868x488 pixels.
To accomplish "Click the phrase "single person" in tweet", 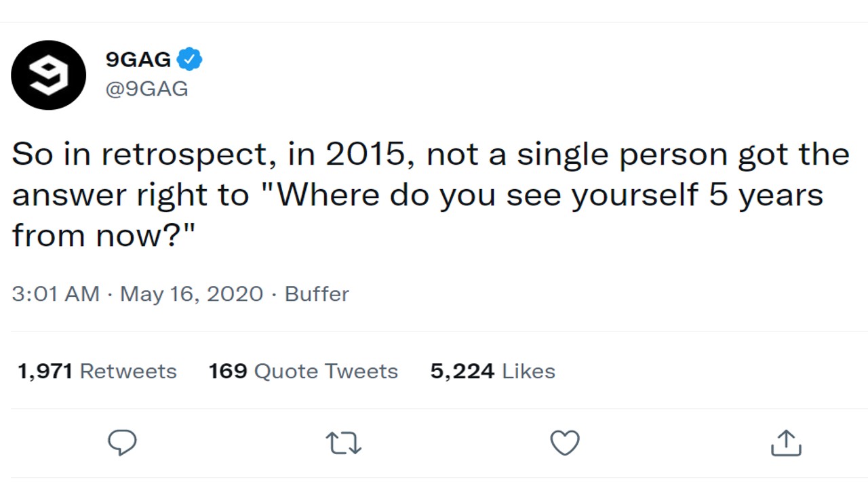I will (x=623, y=155).
